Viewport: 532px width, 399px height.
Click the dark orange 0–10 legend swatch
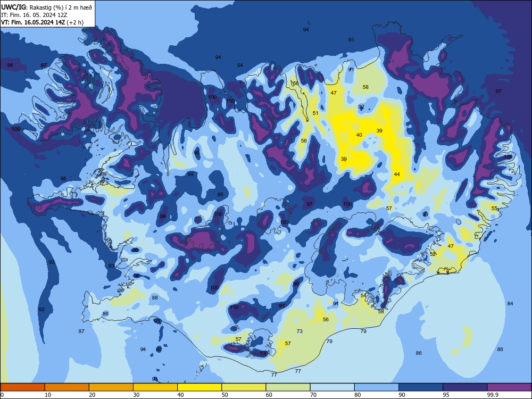(22, 387)
